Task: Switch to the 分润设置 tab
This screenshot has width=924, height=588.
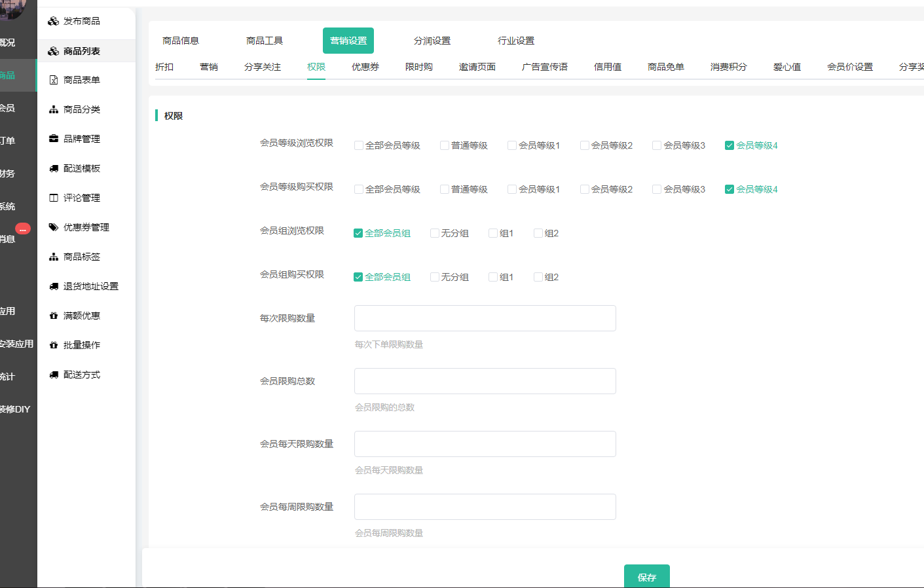Action: click(x=432, y=41)
